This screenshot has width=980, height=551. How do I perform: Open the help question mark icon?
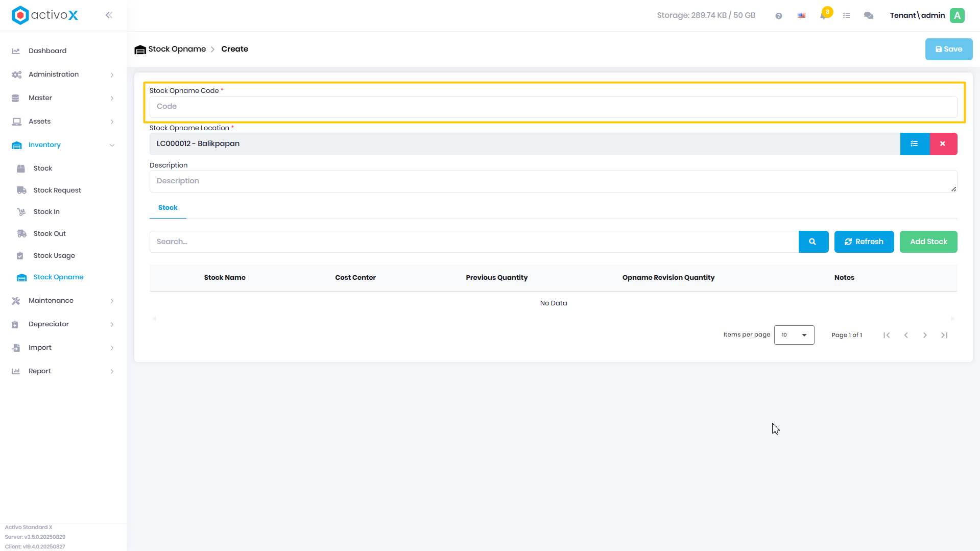[779, 16]
